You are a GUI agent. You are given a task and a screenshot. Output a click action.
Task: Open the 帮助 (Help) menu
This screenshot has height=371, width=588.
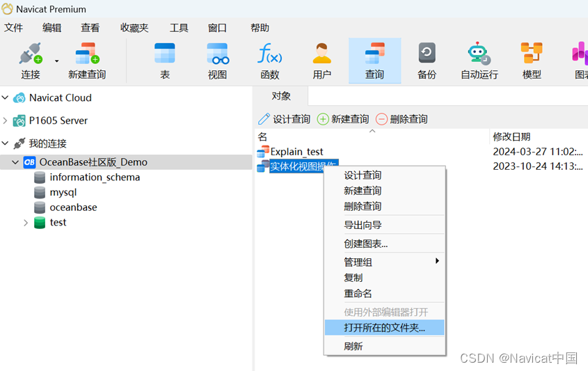coord(260,28)
